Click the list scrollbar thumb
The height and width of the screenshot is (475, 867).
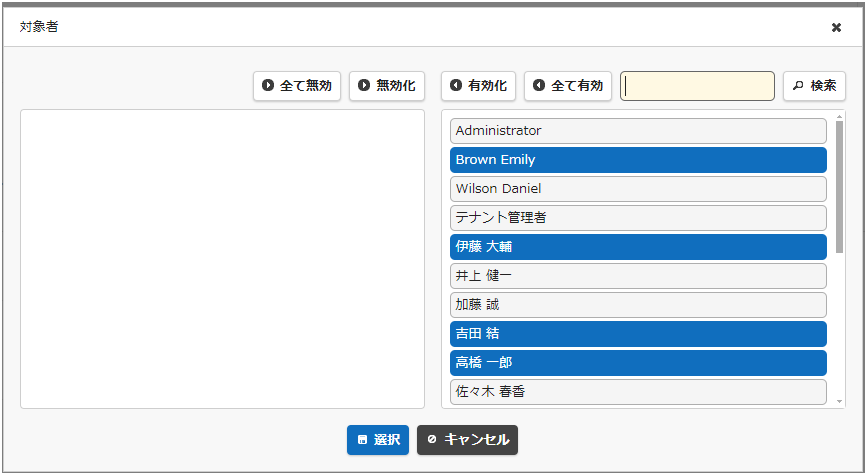coord(839,187)
